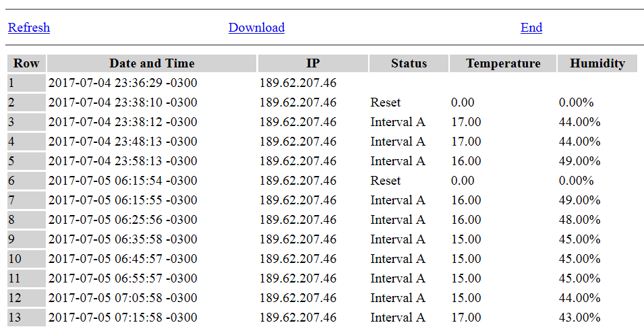Select row number 10 cell
Image resolution: width=644 pixels, height=327 pixels.
26,259
